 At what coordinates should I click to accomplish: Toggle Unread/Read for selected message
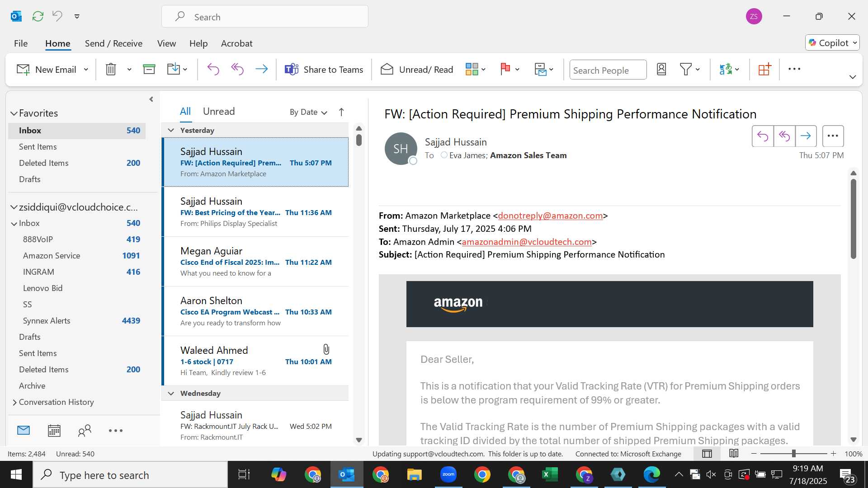(x=416, y=70)
